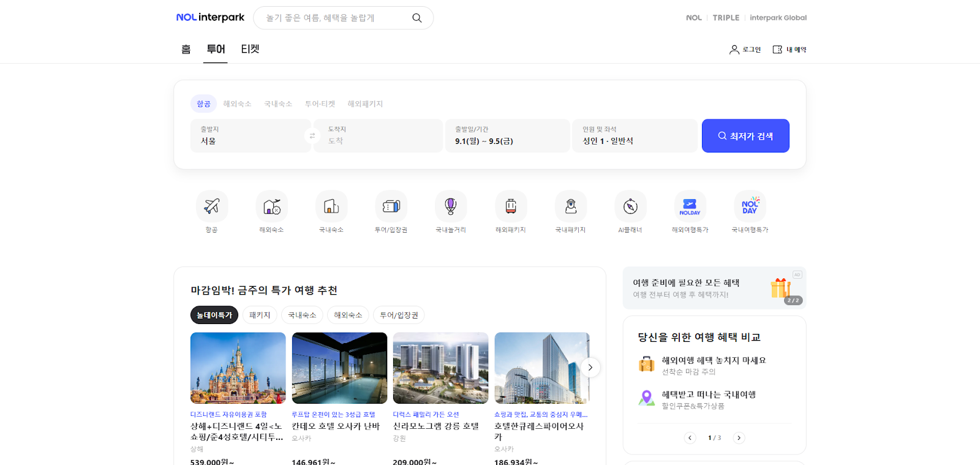Screen dimensions: 980x465
Task: Select the 해외패키지 search tab
Action: coord(366,104)
